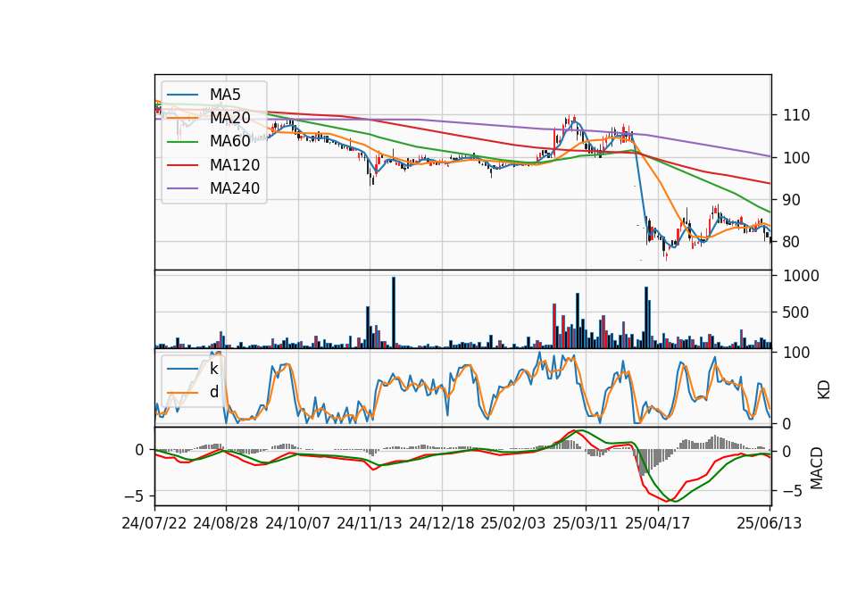Click the 110 price axis label
This screenshot has height=616, width=857.
point(796,115)
